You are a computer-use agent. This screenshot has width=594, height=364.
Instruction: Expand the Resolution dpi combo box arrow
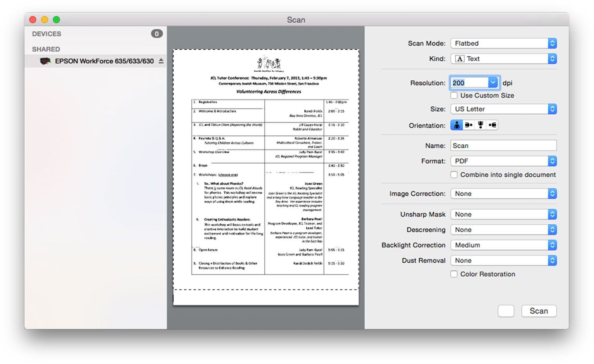[493, 83]
